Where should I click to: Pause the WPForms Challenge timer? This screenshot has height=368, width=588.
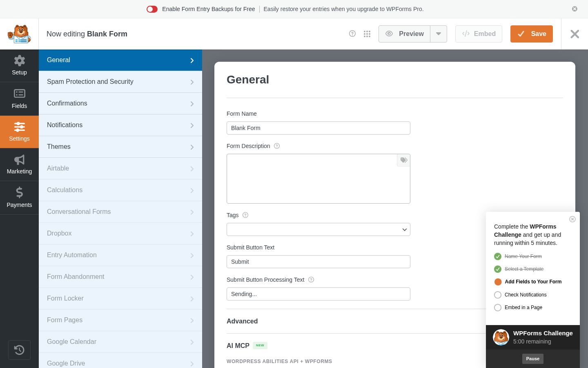click(533, 359)
